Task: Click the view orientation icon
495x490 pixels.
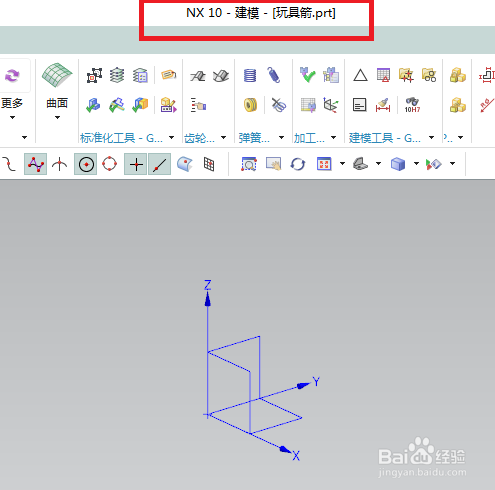Action: click(x=360, y=164)
